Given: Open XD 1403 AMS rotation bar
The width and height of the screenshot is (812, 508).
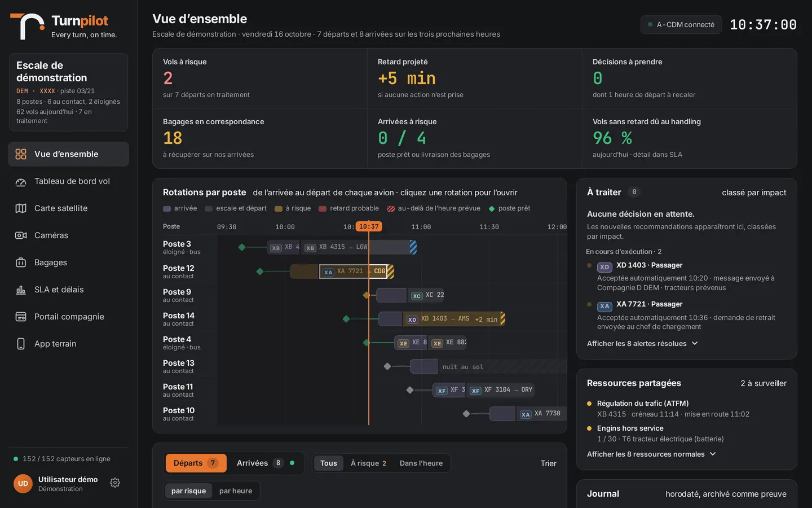Looking at the screenshot, I should pos(454,319).
